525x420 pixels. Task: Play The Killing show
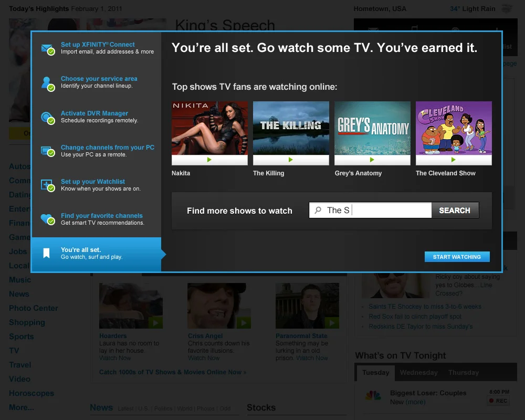coord(291,160)
